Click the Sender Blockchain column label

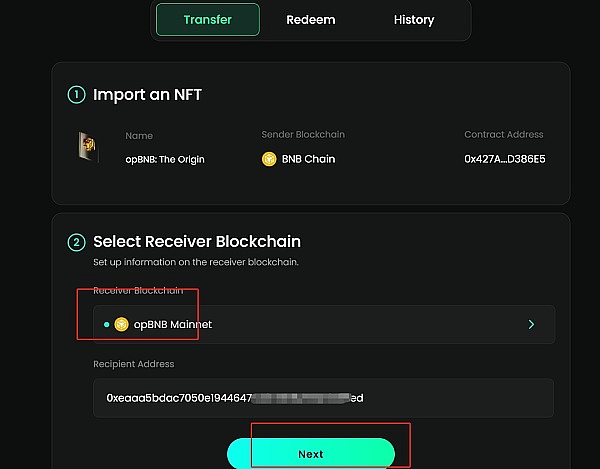(x=303, y=135)
